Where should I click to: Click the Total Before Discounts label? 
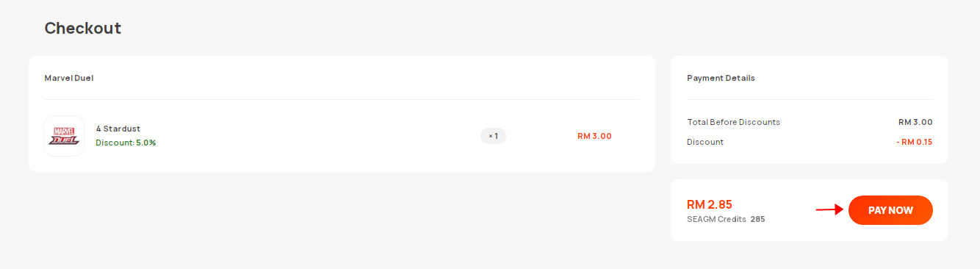[733, 122]
